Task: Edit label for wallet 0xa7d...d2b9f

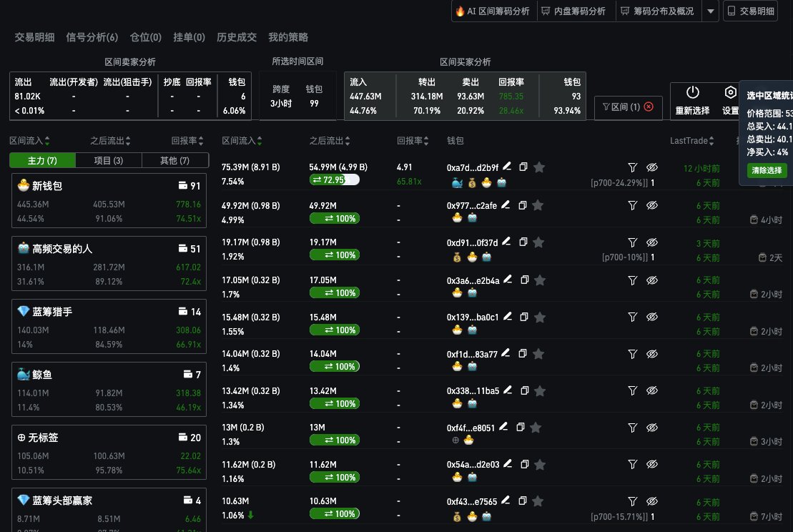Action: 507,166
